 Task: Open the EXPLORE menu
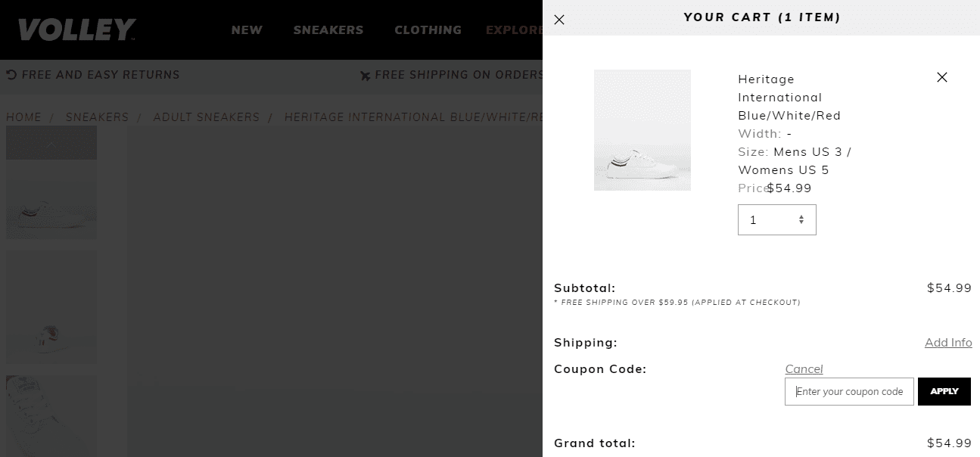(515, 30)
